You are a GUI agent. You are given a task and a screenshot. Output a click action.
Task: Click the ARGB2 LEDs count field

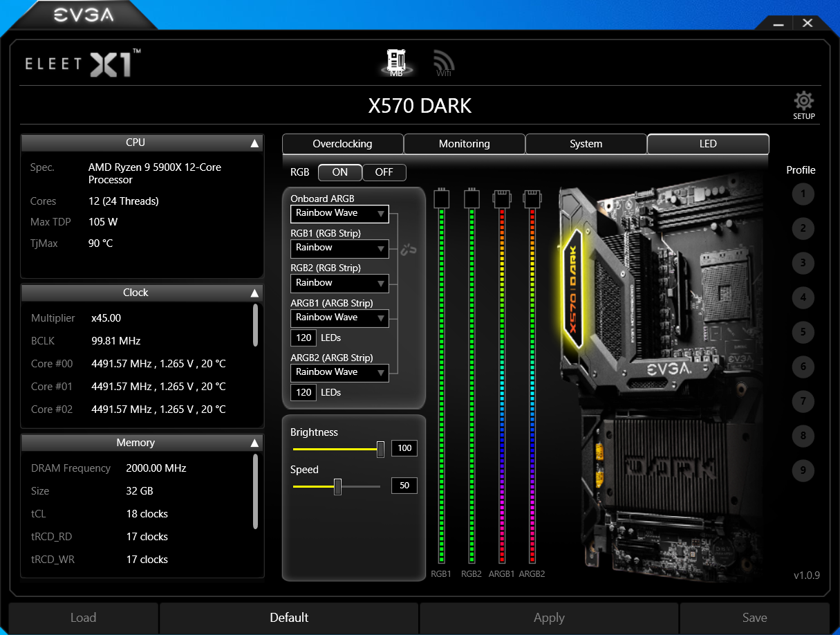(x=304, y=393)
